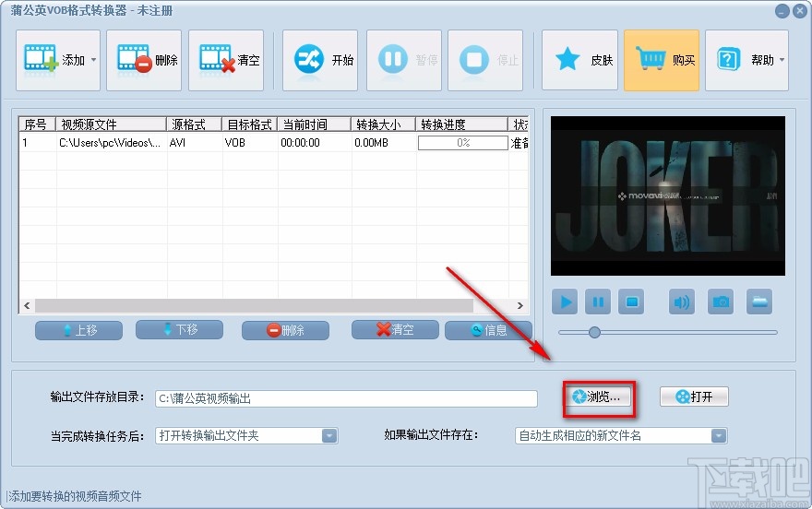The height and width of the screenshot is (509, 812).
Task: Click the AVI source format cell
Action: (177, 143)
